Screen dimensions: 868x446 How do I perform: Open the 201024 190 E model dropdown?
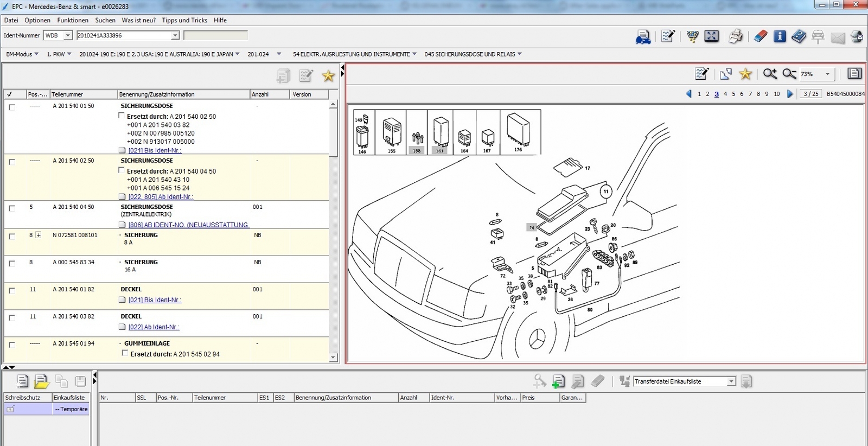tap(159, 54)
